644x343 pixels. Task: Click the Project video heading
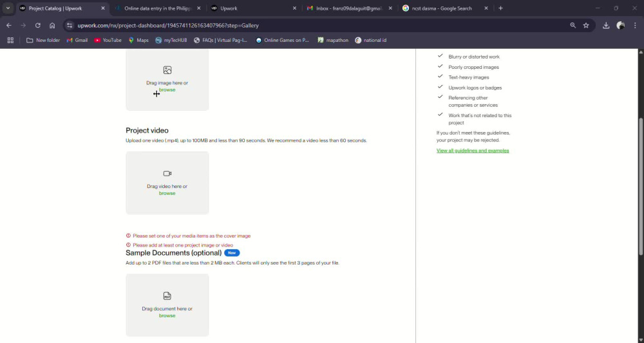147,131
